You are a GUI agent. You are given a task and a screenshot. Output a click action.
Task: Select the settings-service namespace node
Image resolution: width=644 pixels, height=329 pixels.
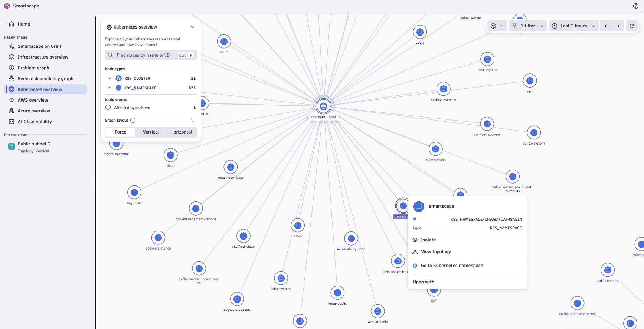(443, 89)
